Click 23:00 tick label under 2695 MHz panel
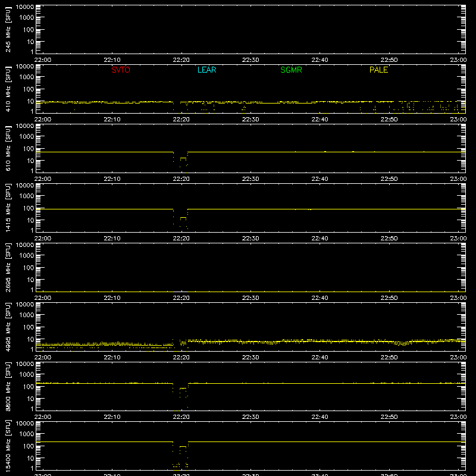This screenshot has width=476, height=476. (458, 298)
